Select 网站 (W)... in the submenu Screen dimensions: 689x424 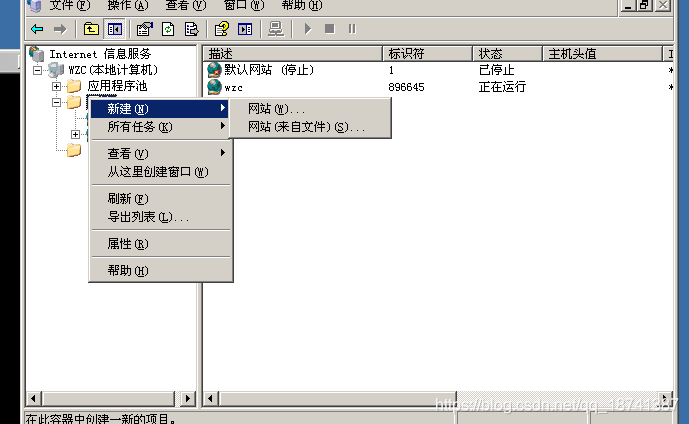click(310, 109)
